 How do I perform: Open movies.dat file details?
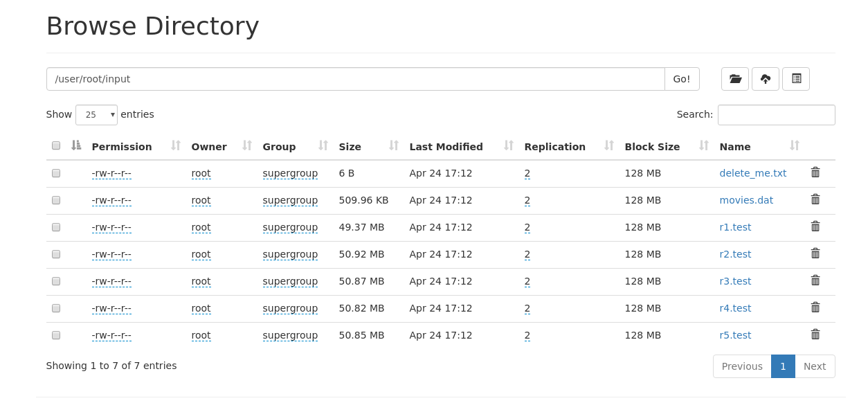click(746, 200)
